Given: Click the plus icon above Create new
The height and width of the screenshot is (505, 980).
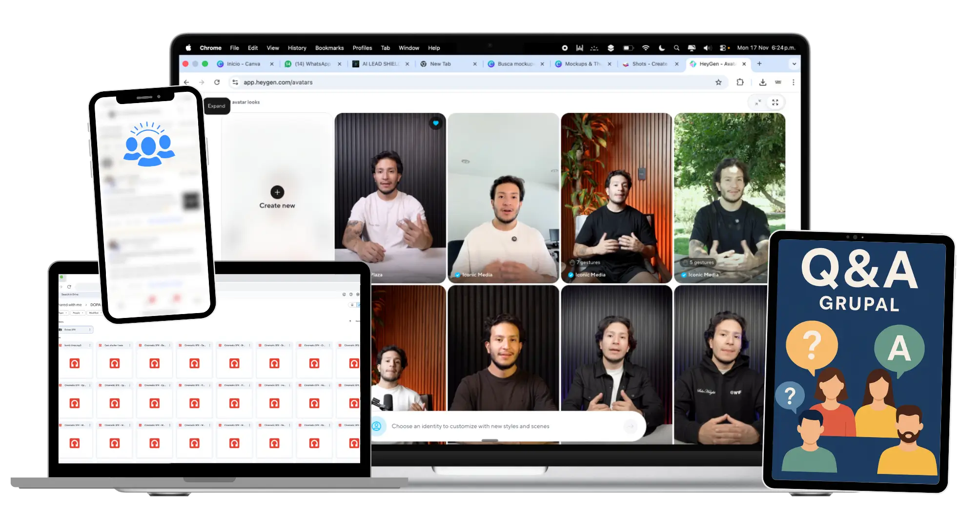Looking at the screenshot, I should 277,192.
